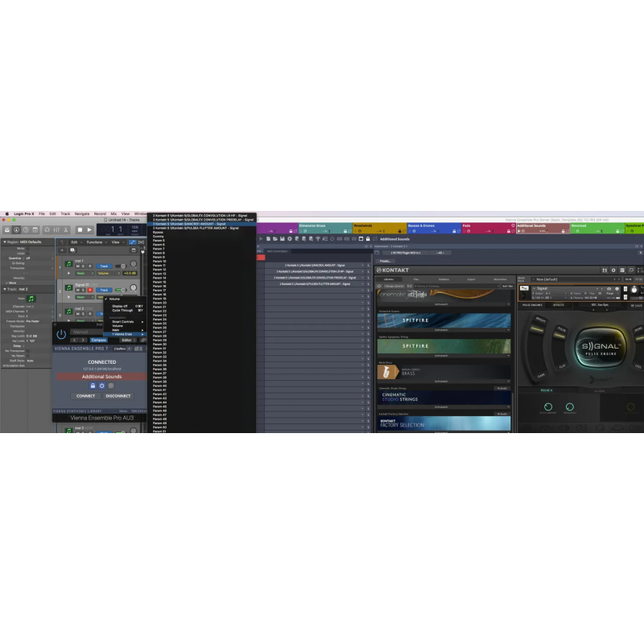Click the Stop button in Logic transport
Image resolution: width=644 pixels, height=644 pixels.
click(x=79, y=230)
